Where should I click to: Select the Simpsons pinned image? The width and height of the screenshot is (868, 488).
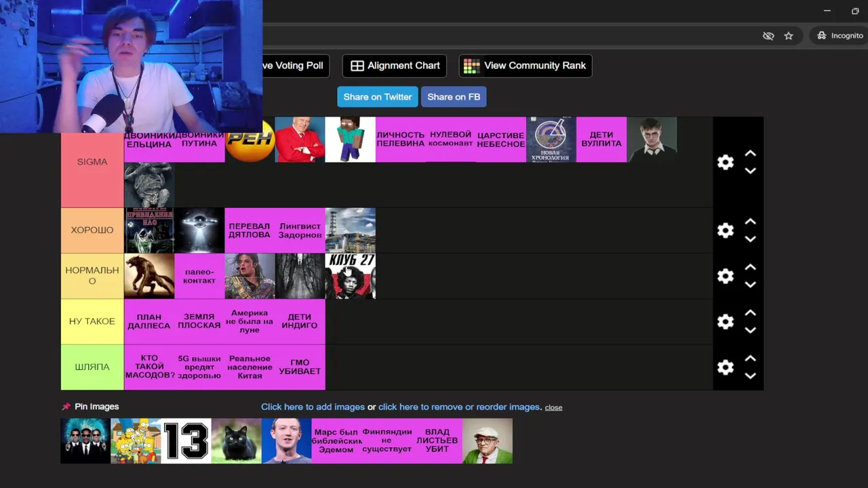coord(136,441)
